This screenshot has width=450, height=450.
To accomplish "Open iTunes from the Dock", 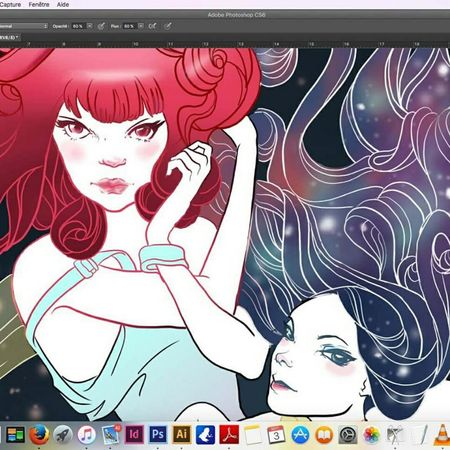I will click(87, 435).
